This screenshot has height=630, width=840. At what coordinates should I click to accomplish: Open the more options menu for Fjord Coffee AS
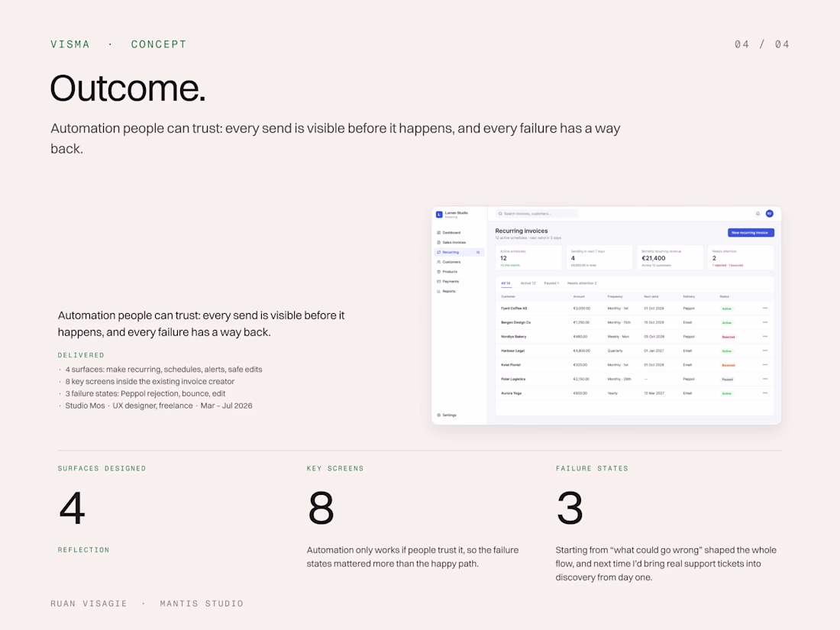point(765,308)
